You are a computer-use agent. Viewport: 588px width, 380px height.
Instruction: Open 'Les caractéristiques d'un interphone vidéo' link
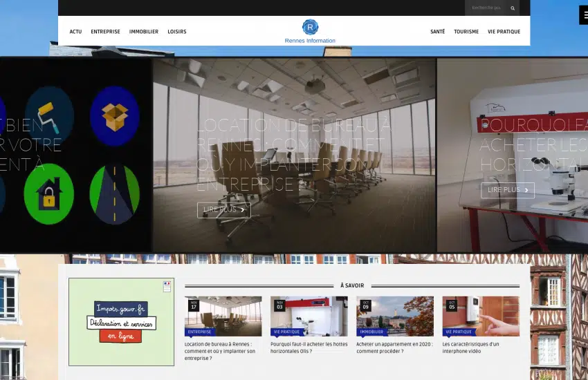tap(470, 348)
